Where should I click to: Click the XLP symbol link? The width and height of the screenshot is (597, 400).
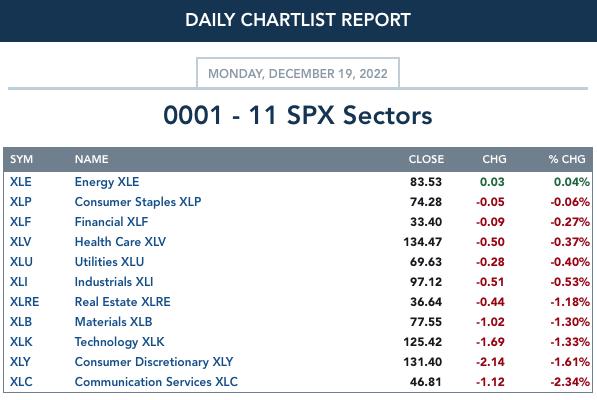coord(21,202)
